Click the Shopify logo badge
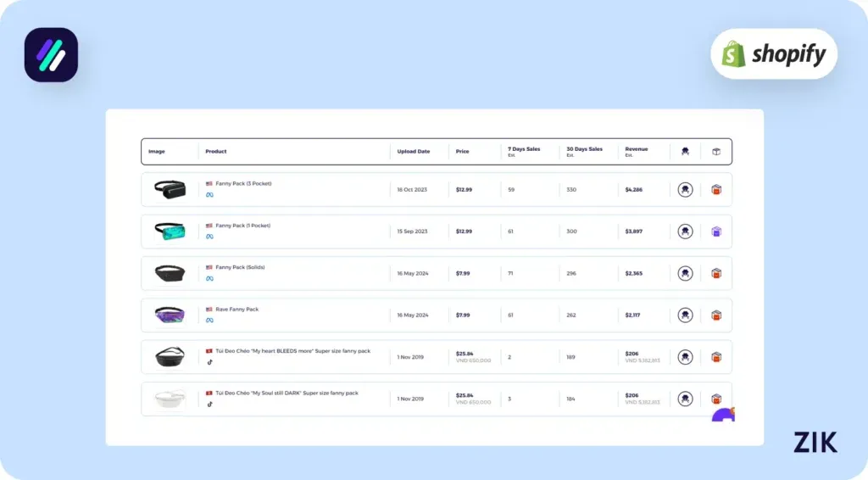868x480 pixels. (x=773, y=54)
